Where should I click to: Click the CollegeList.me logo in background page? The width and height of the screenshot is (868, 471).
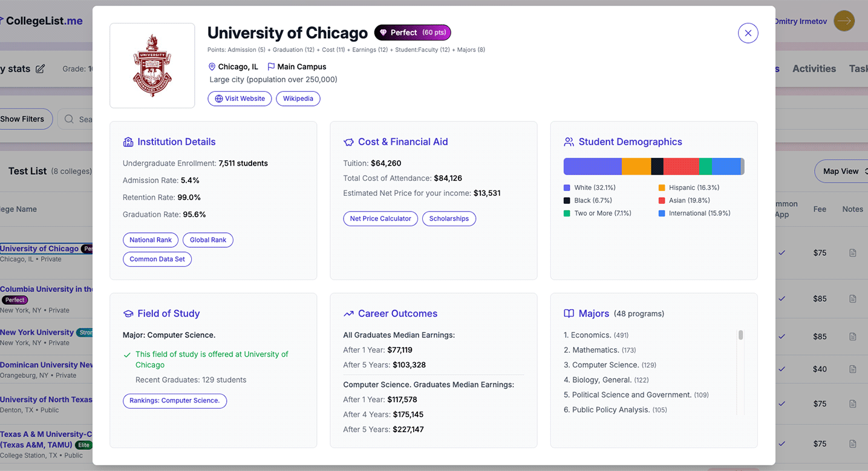tap(41, 21)
